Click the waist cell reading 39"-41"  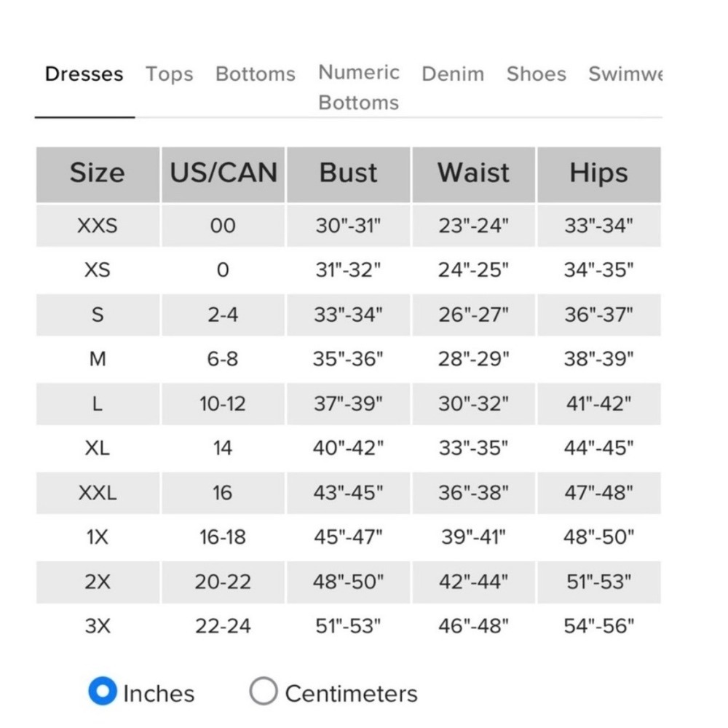pos(473,537)
